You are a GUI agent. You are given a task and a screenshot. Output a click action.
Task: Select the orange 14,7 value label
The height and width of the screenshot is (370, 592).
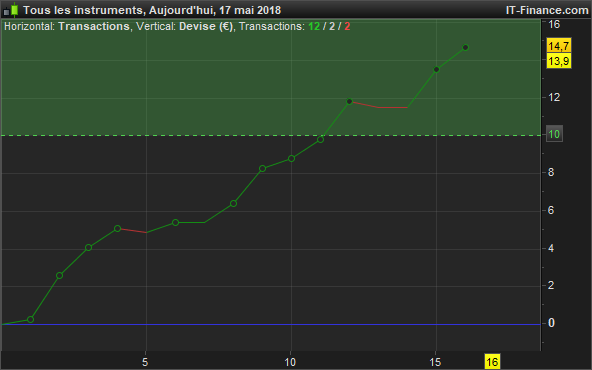pyautogui.click(x=559, y=46)
